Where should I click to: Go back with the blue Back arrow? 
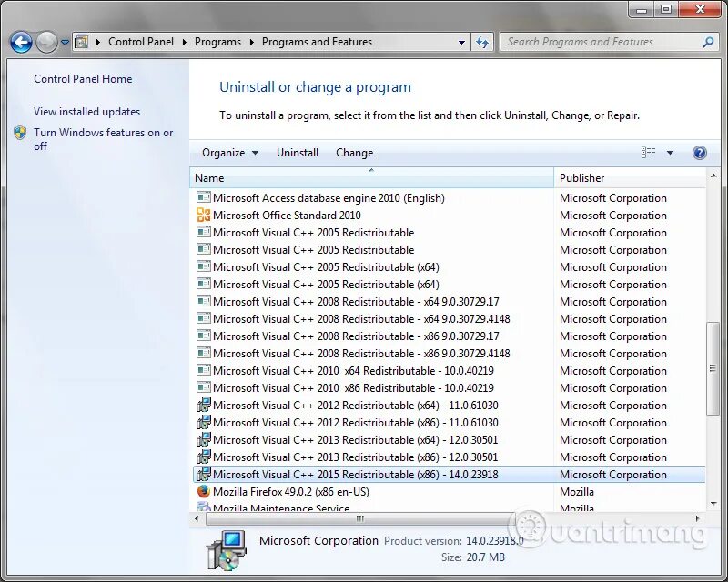coord(21,42)
